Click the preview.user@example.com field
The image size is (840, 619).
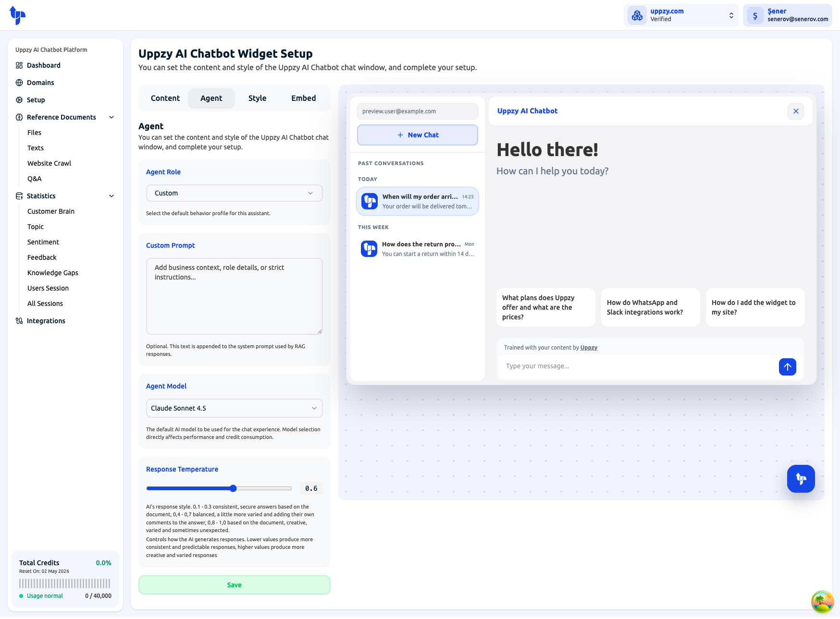(418, 111)
